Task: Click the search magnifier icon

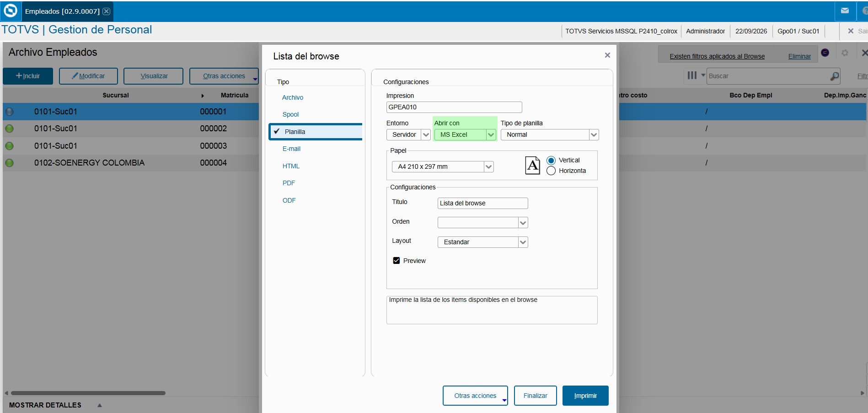Action: (x=835, y=76)
